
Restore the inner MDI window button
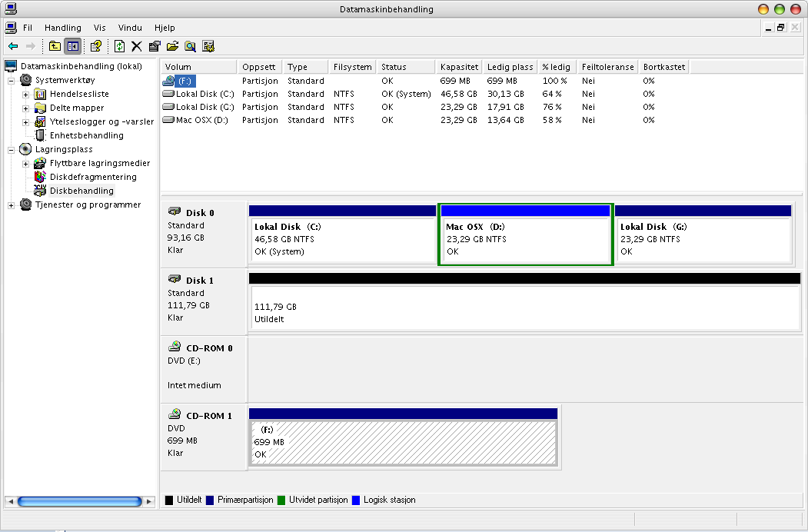click(781, 28)
